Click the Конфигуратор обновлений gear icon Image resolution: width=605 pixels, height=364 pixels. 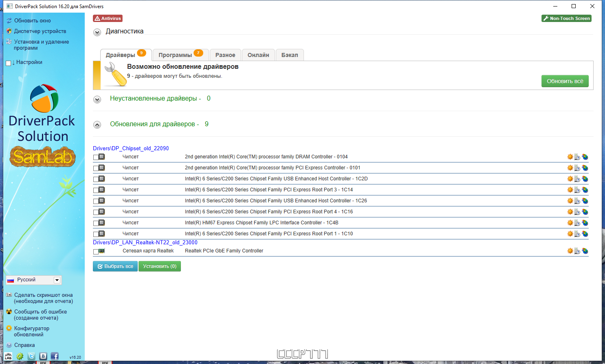9,328
